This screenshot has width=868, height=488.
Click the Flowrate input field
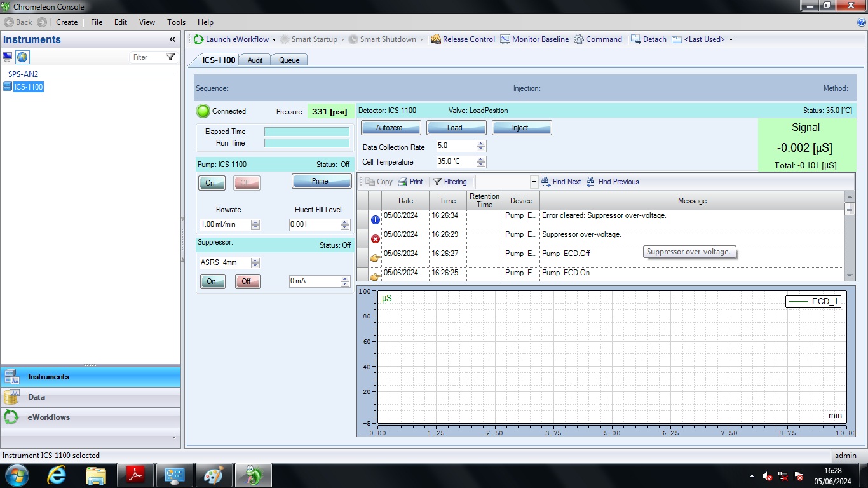[225, 224]
